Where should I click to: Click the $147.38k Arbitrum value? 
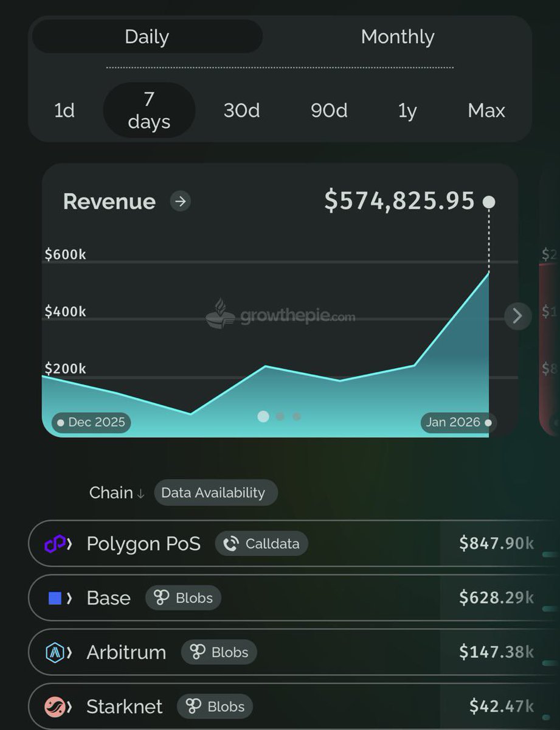pos(497,652)
